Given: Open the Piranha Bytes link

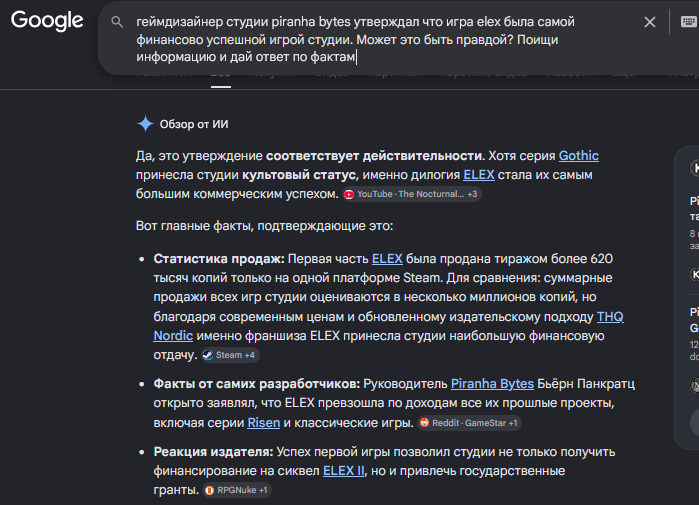Looking at the screenshot, I should pos(492,384).
